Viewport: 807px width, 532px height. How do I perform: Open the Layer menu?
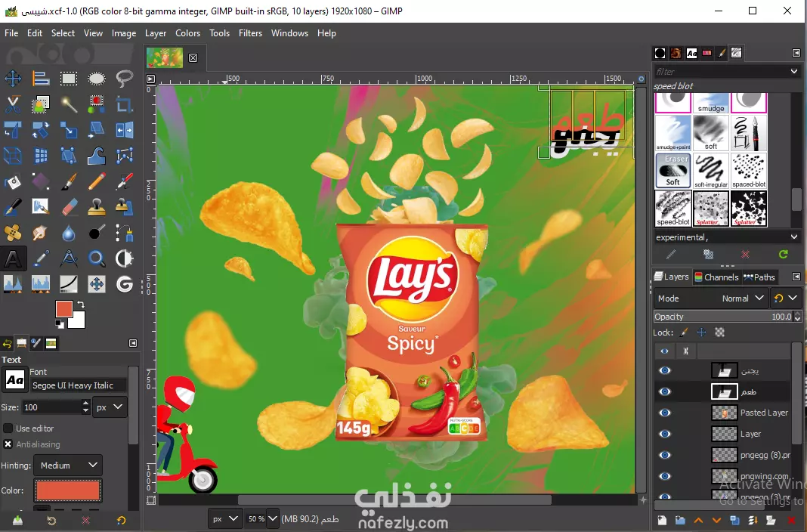coord(156,33)
